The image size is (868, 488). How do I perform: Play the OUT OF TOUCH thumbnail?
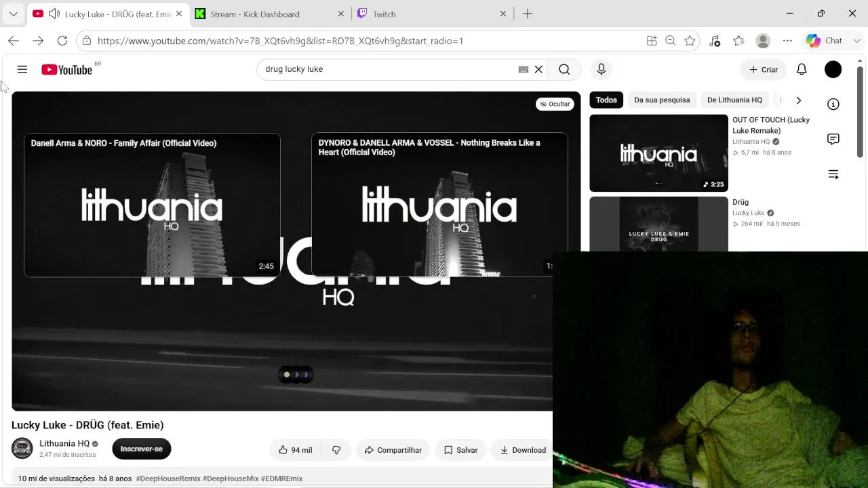pyautogui.click(x=658, y=153)
